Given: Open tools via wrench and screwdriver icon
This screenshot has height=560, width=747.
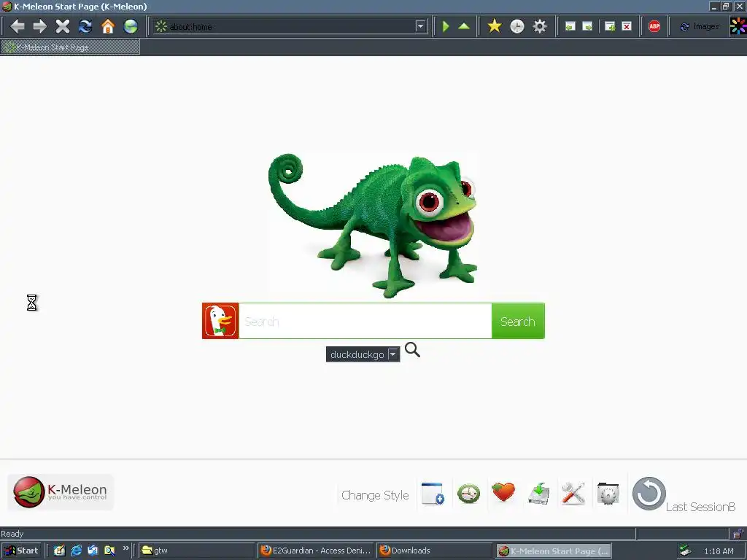Looking at the screenshot, I should pyautogui.click(x=573, y=494).
